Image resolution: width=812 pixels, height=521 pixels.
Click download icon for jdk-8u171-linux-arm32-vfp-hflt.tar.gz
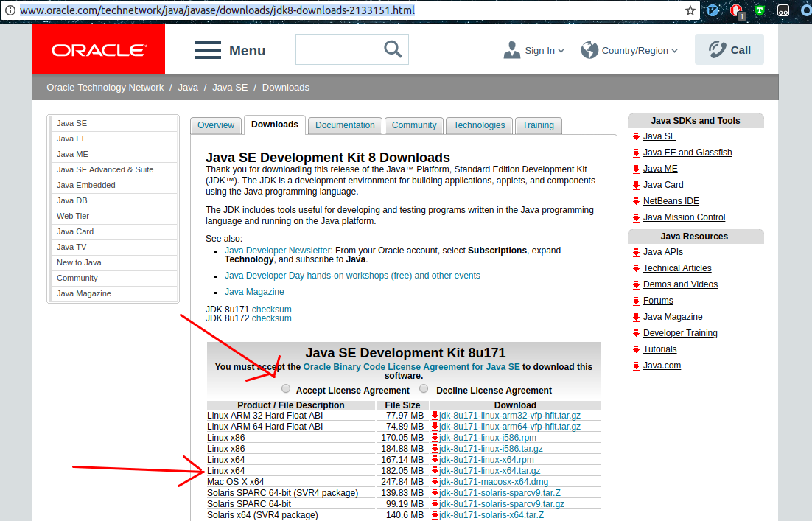435,416
